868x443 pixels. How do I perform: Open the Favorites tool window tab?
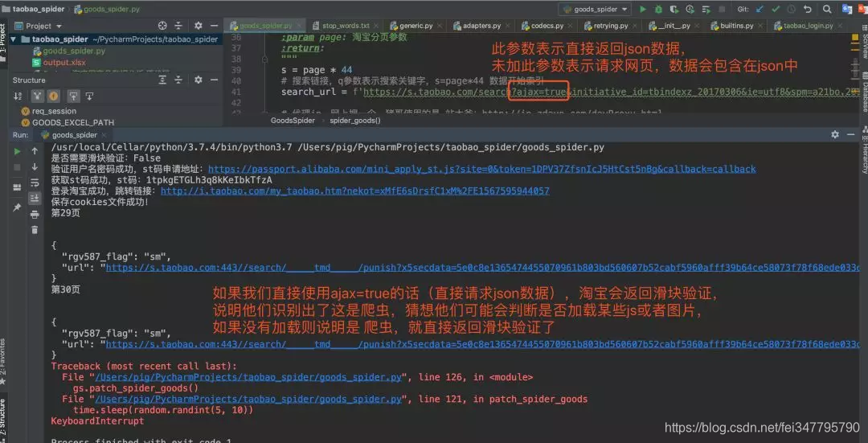point(4,361)
